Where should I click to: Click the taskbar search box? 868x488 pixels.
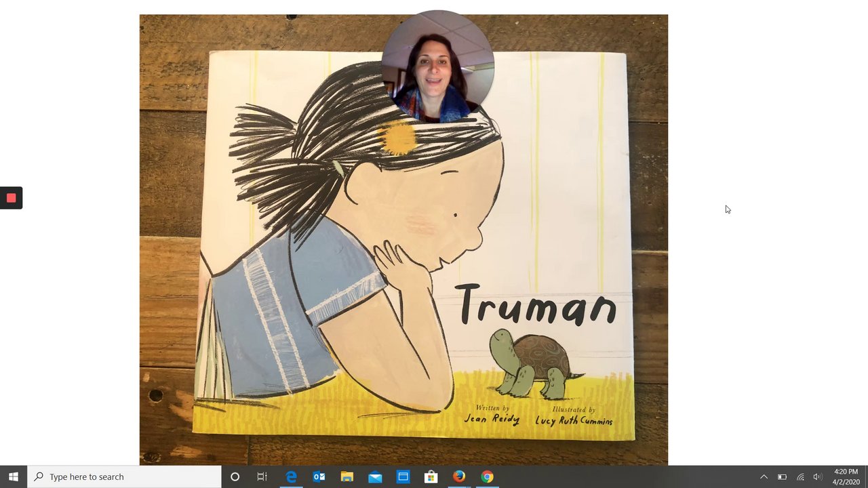[124, 476]
